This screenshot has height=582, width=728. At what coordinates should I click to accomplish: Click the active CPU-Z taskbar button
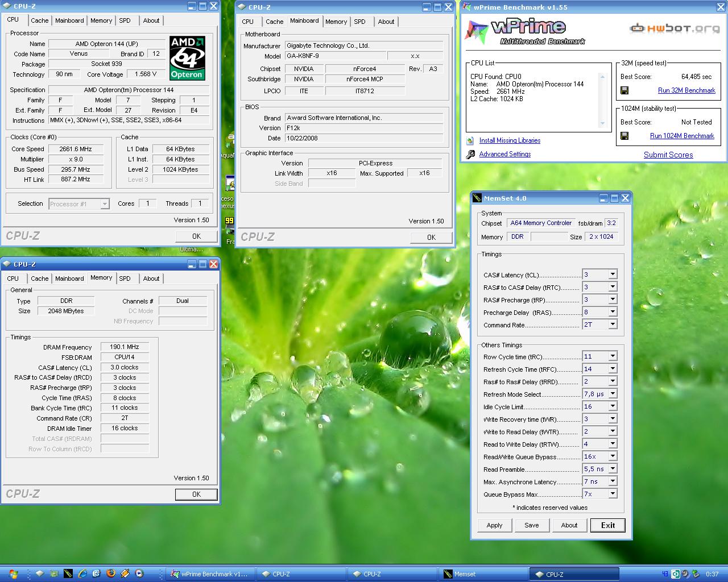point(574,574)
